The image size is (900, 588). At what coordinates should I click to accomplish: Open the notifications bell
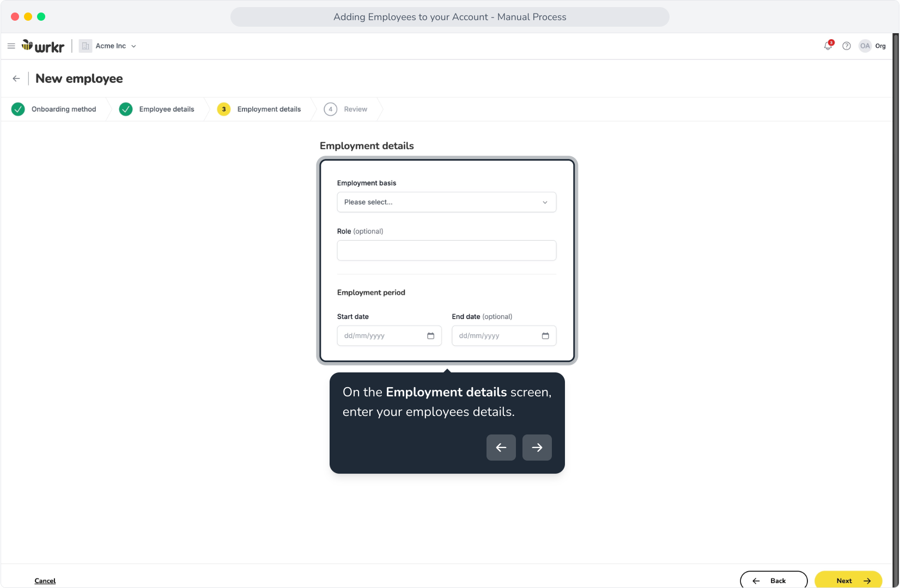click(x=828, y=46)
